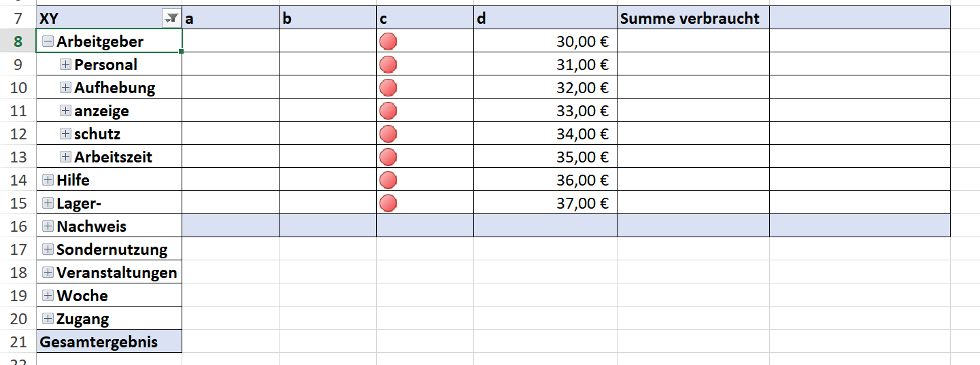Click the red circle in Personal row

[388, 65]
